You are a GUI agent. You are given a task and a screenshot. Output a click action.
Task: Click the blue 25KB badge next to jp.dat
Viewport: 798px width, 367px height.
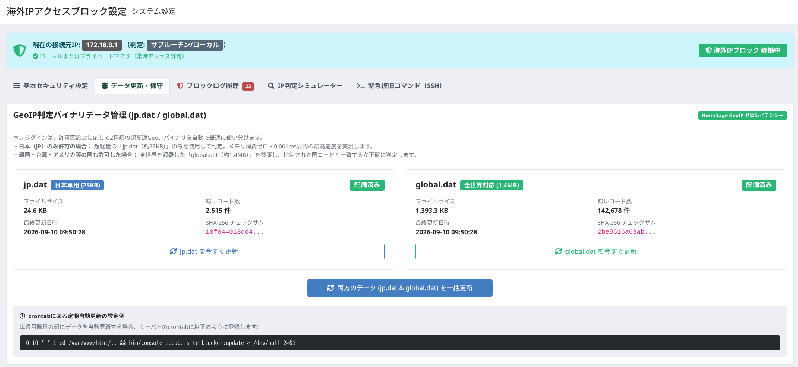tap(77, 185)
